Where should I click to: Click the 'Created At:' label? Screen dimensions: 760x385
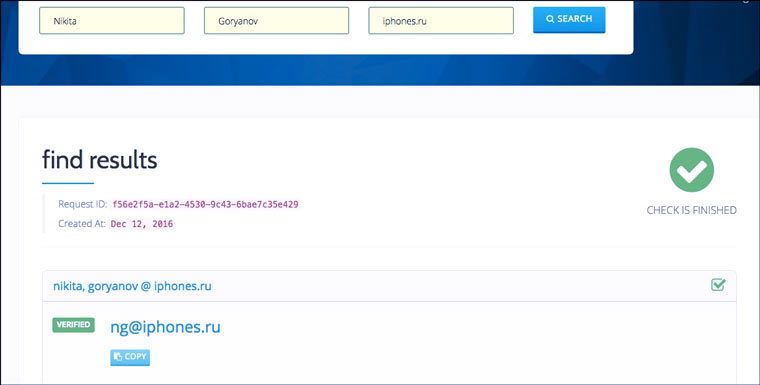pos(82,224)
